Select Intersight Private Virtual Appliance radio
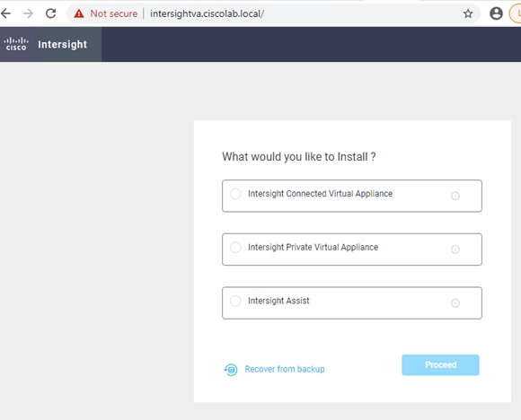 click(x=235, y=248)
